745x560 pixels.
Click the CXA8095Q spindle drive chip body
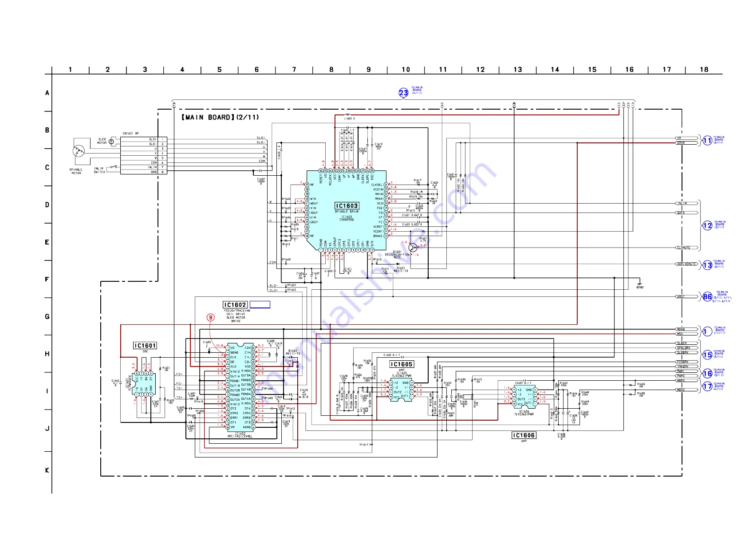[x=347, y=209]
